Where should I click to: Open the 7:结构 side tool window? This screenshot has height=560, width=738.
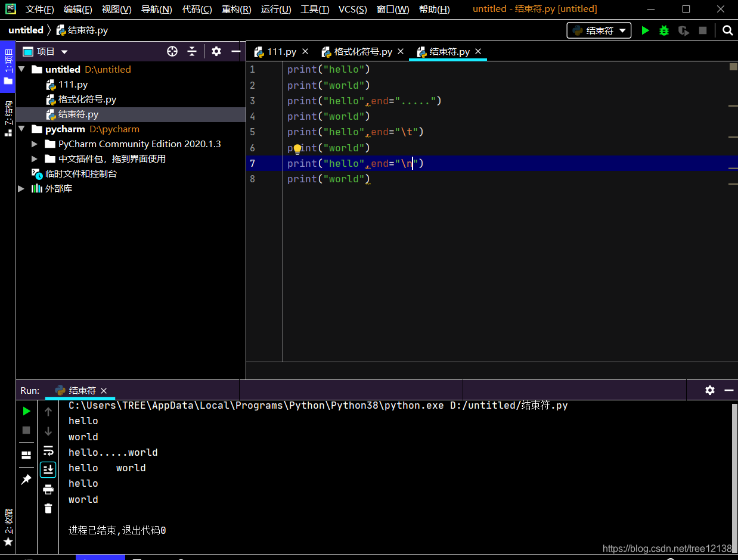(x=8, y=117)
